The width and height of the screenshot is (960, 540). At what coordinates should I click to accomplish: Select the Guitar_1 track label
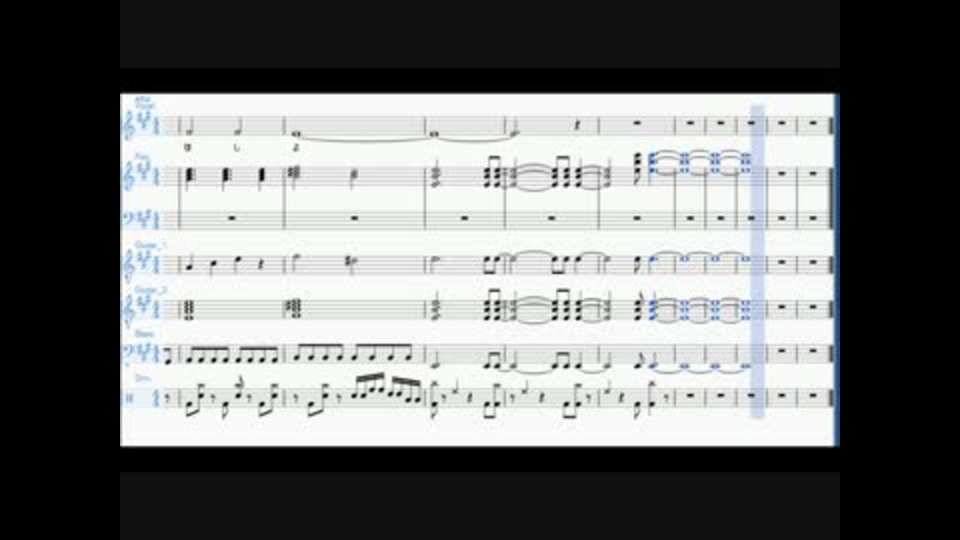tap(149, 246)
